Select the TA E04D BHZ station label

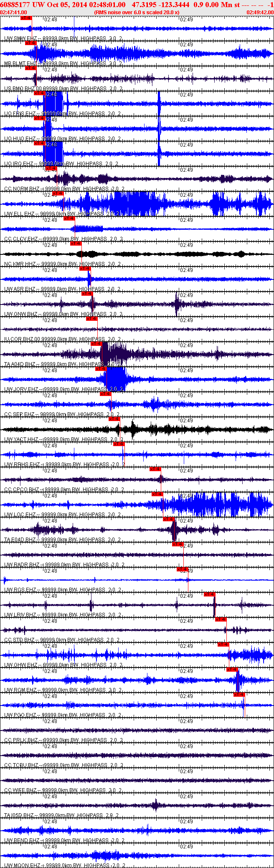click(62, 540)
